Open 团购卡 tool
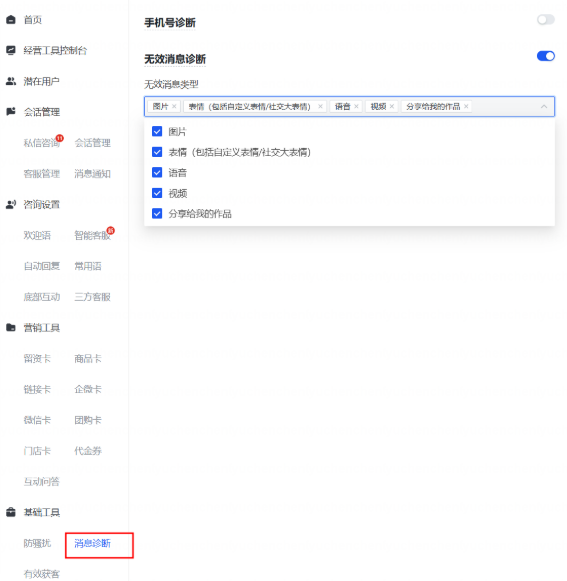 point(88,420)
